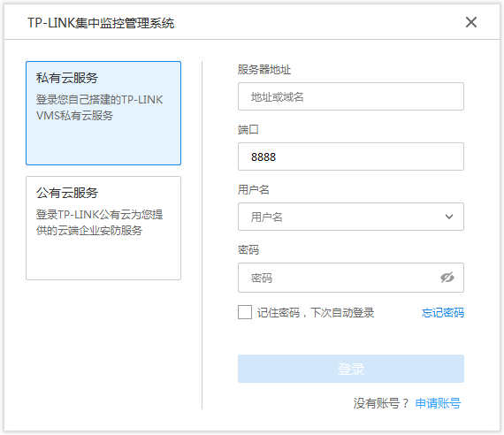Click the 私有云服务 heading text
The height and width of the screenshot is (435, 504).
[x=67, y=78]
